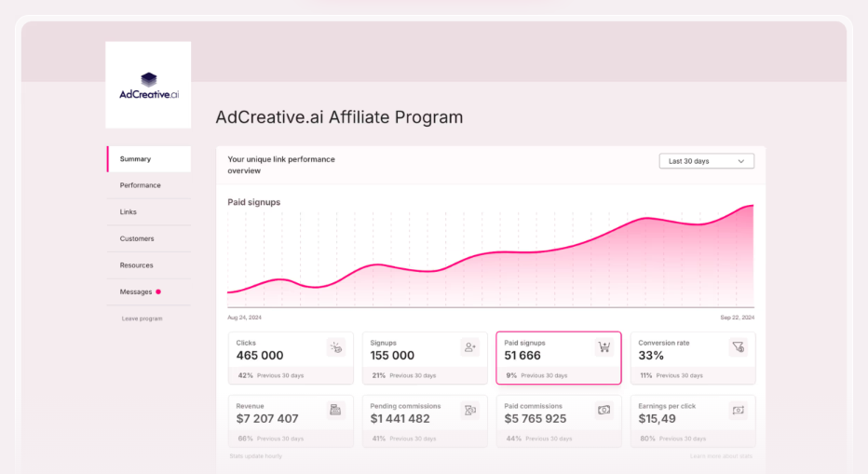The height and width of the screenshot is (474, 868).
Task: Click the 80% Previous 30 days value
Action: [673, 439]
